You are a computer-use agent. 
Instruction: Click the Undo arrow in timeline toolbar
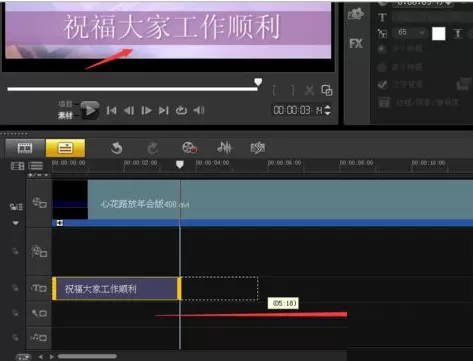pos(116,148)
